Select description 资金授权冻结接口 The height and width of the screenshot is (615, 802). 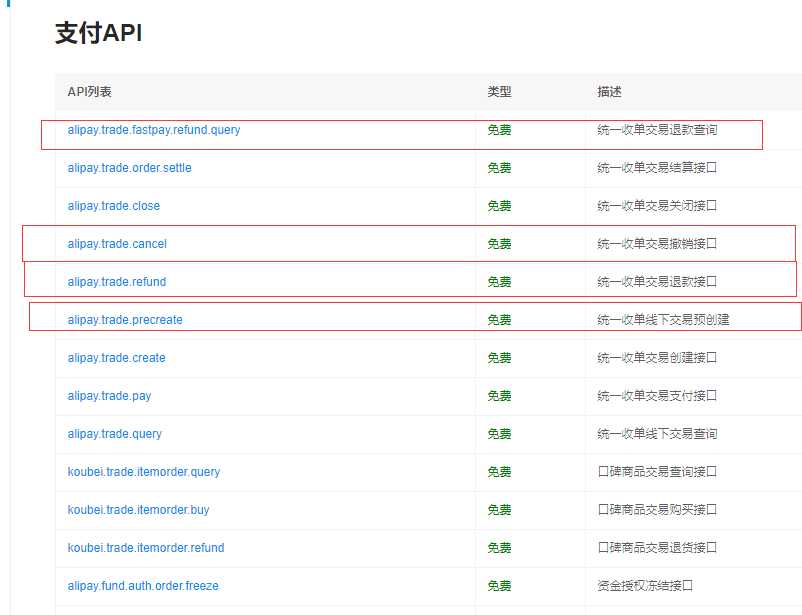click(x=645, y=586)
